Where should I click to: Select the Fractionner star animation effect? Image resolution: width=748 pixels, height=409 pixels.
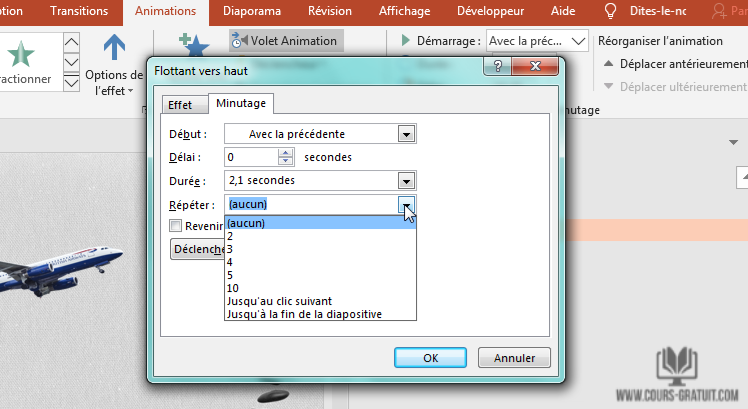point(21,54)
